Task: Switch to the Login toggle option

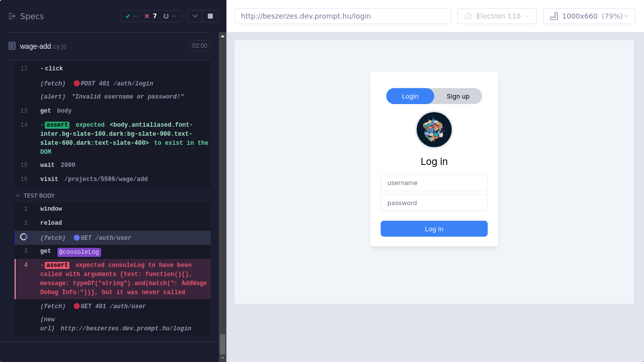Action: click(x=410, y=96)
